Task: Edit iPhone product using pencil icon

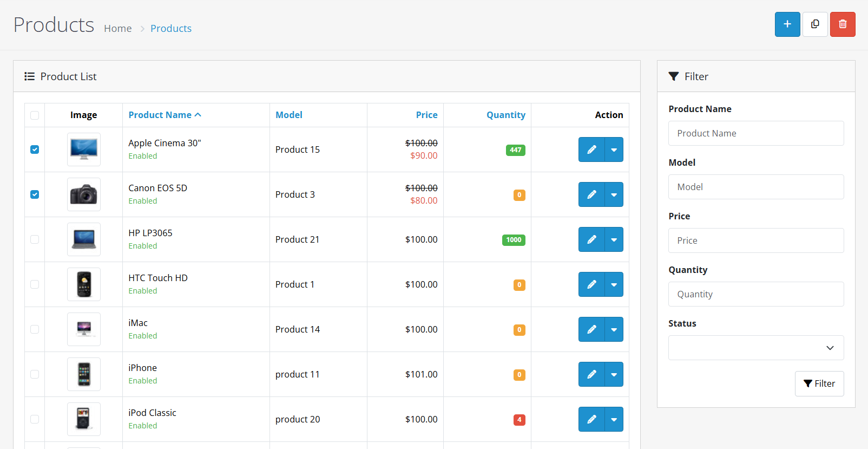Action: [x=591, y=374]
